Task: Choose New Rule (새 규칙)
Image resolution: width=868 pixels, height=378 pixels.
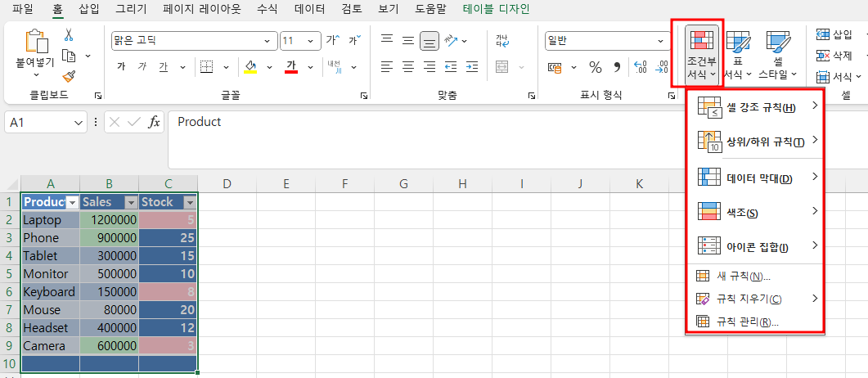Action: click(756, 276)
